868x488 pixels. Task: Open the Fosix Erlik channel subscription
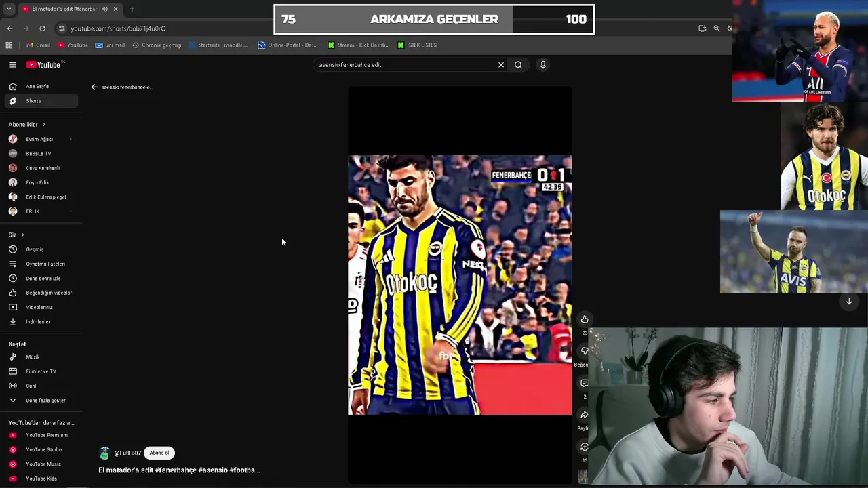(41, 182)
